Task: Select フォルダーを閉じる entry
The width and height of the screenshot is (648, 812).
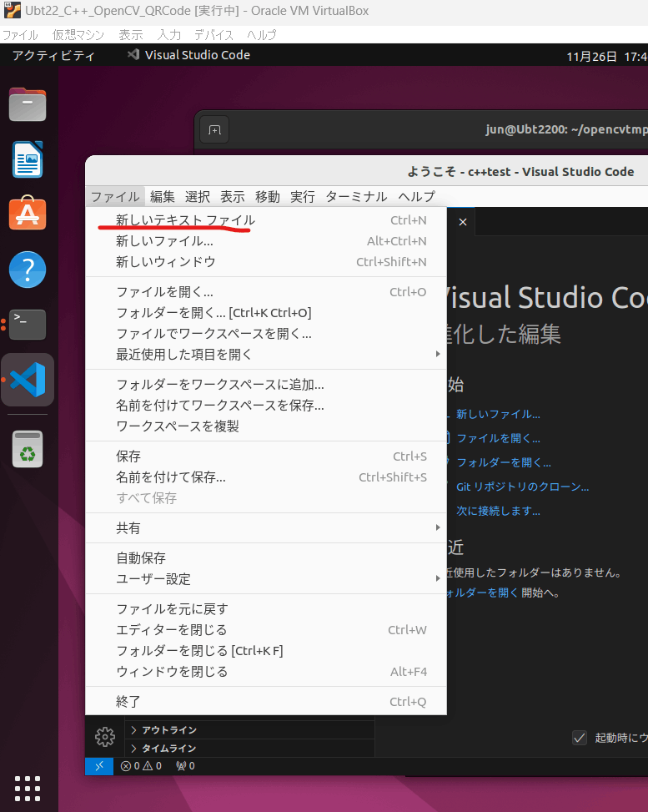Action: [x=266, y=650]
